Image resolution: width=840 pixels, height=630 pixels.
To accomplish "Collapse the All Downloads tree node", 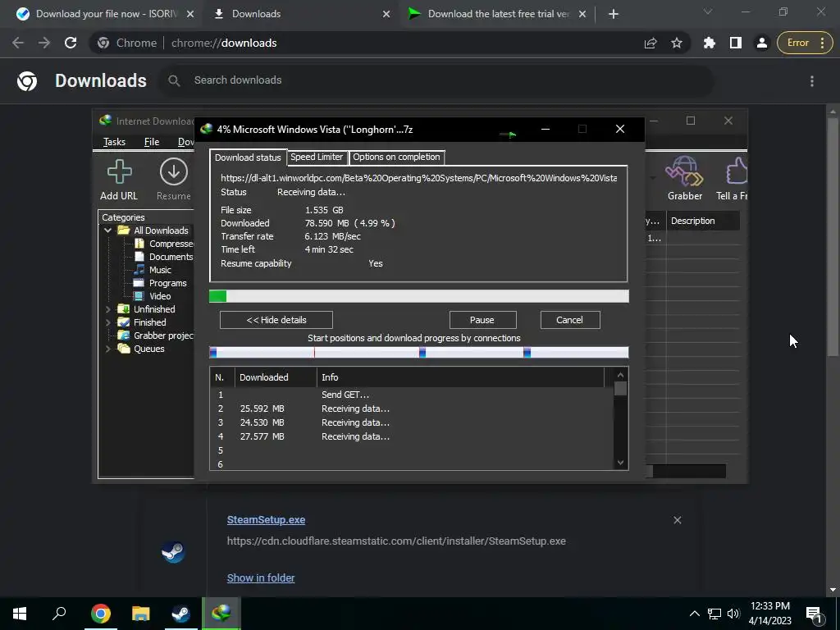I will pos(107,231).
